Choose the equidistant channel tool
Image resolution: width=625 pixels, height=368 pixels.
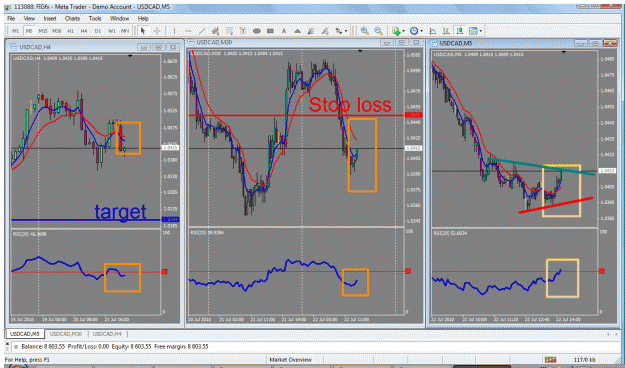tap(216, 31)
